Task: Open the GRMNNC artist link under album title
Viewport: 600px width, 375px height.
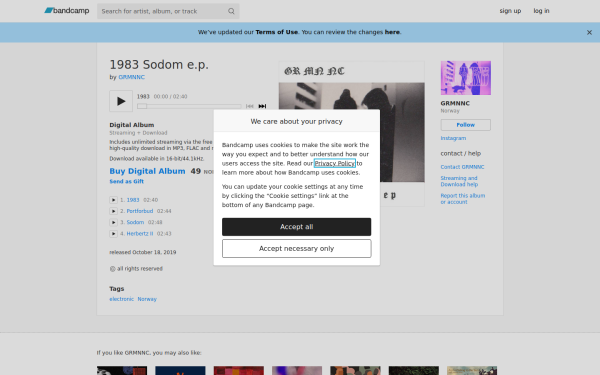Action: coord(131,77)
